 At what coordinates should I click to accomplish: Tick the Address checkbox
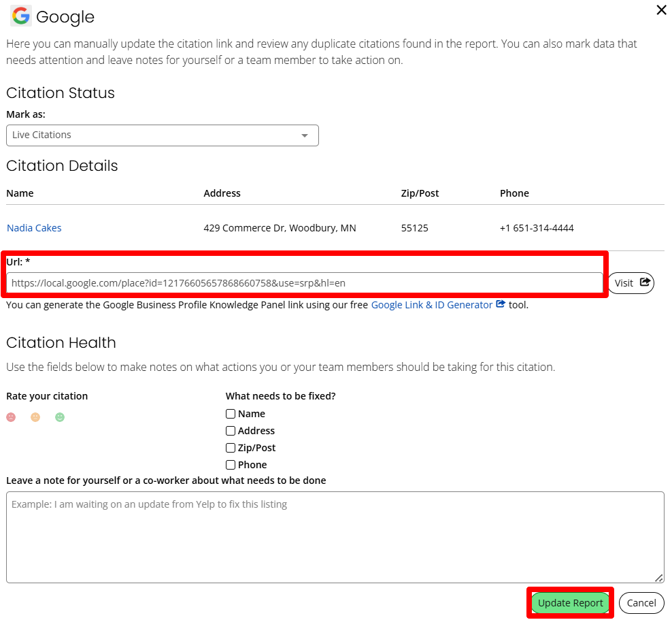tap(231, 431)
